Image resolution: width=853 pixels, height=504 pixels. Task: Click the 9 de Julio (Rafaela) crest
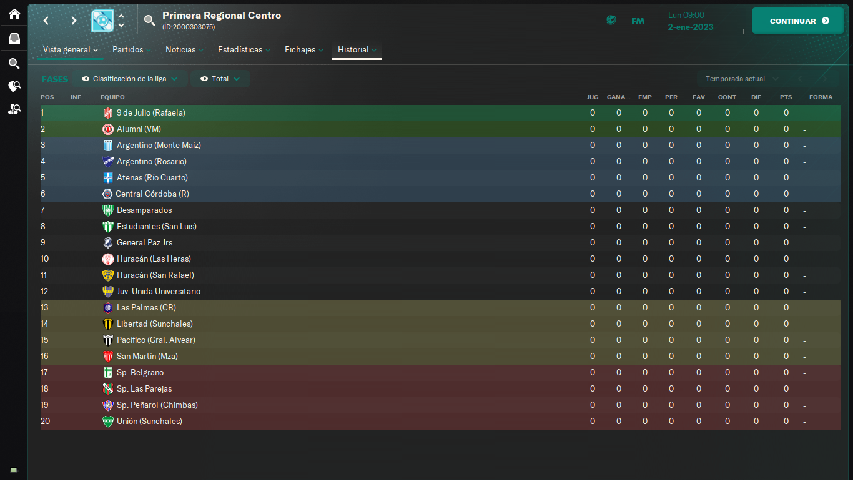pos(108,113)
